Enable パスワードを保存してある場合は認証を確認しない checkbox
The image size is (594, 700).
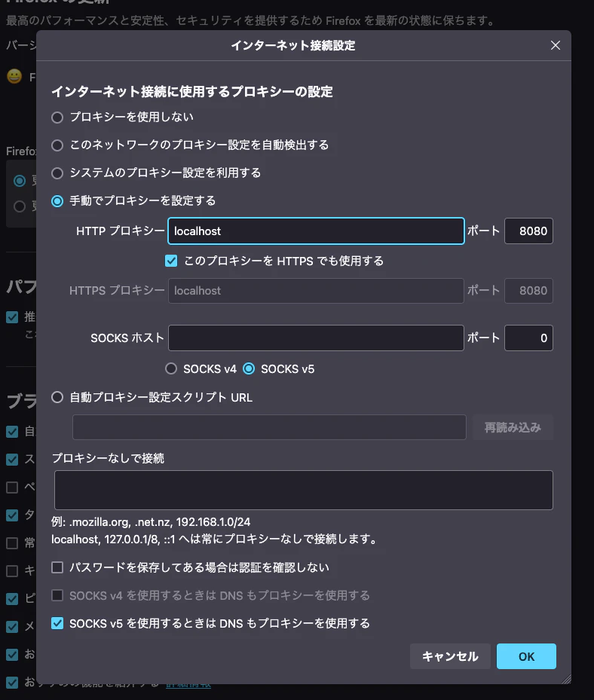(x=57, y=567)
